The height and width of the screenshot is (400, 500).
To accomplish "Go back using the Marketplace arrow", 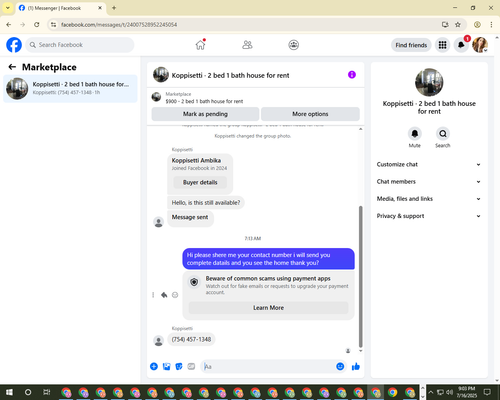I will click(12, 67).
